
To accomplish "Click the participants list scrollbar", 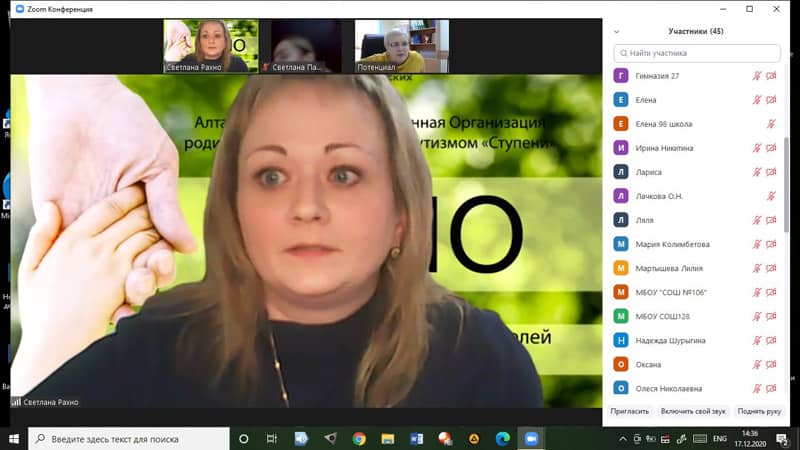I will [786, 185].
